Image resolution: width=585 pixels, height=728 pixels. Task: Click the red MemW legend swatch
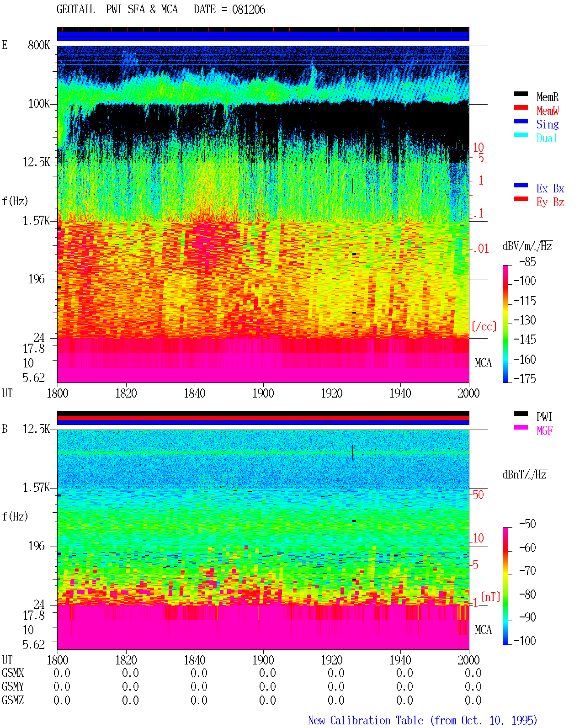[x=521, y=108]
